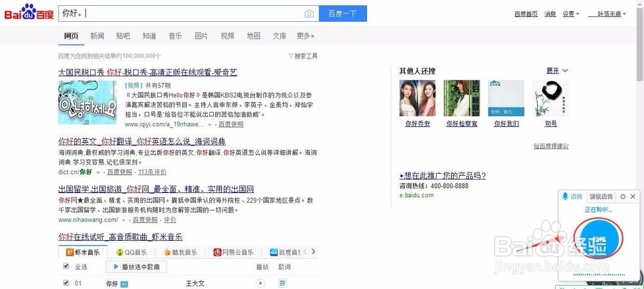
Task: Expand the 叶落无痕 user account dropdown
Action: 607,14
